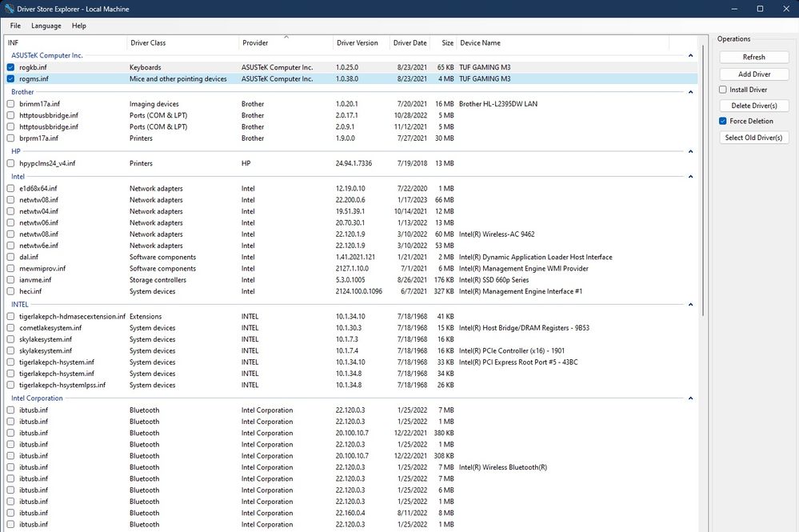This screenshot has height=532, width=799.
Task: Open the Language menu
Action: [46, 26]
